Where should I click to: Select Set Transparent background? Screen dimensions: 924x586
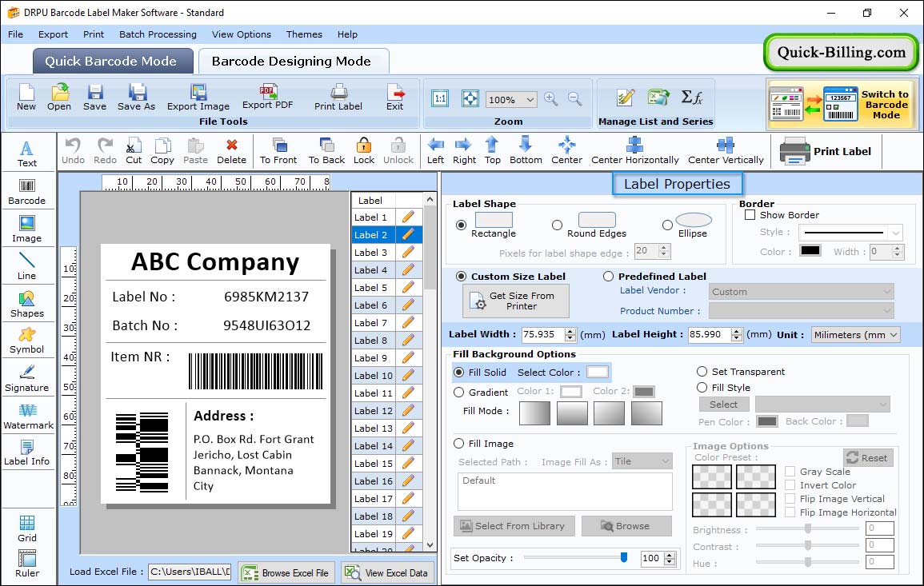click(702, 372)
